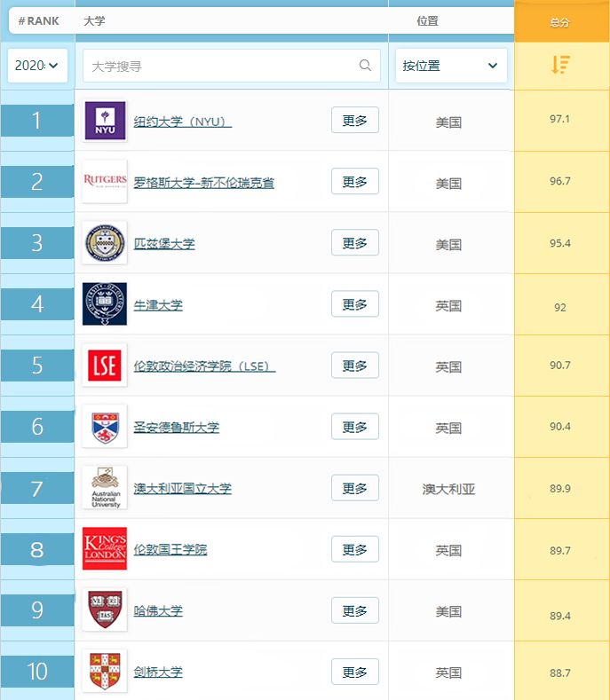
Task: Open 牛津大学 link
Action: [158, 305]
